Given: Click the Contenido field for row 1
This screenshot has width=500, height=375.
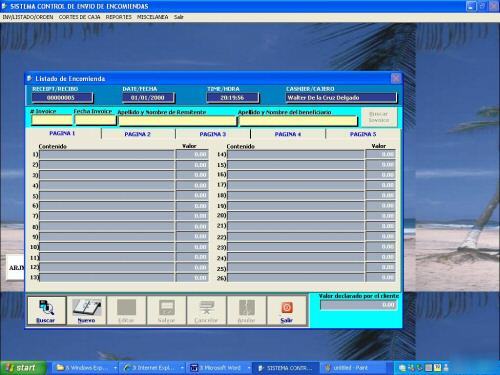Looking at the screenshot, I should [107, 155].
